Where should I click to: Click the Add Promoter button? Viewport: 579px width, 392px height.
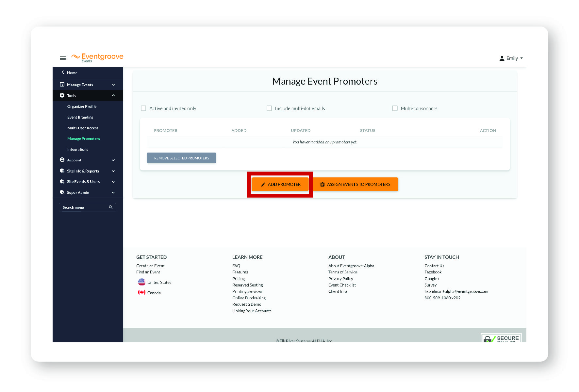280,184
